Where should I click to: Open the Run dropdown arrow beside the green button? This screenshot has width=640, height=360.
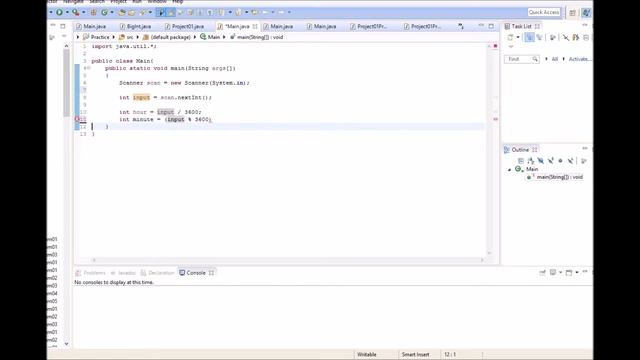(x=67, y=12)
